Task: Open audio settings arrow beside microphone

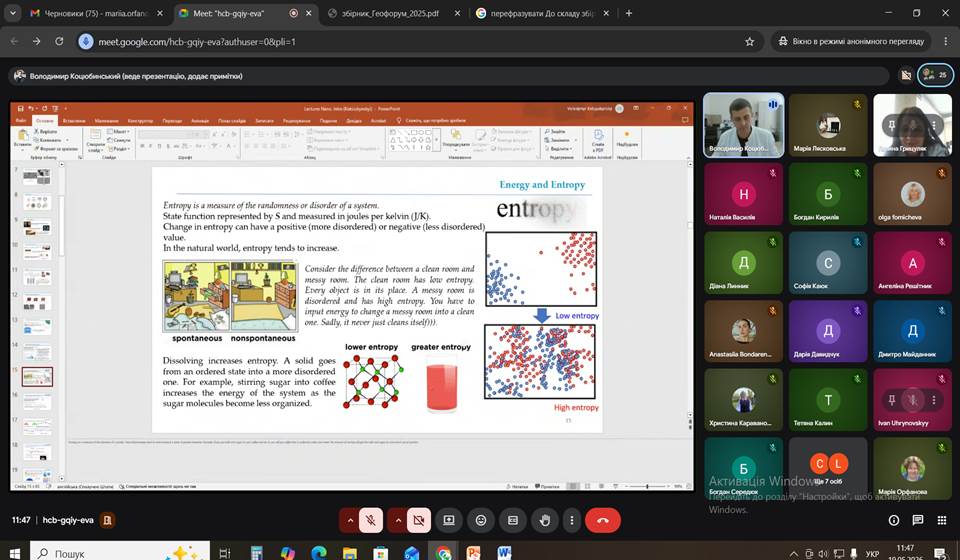Action: click(x=350, y=520)
